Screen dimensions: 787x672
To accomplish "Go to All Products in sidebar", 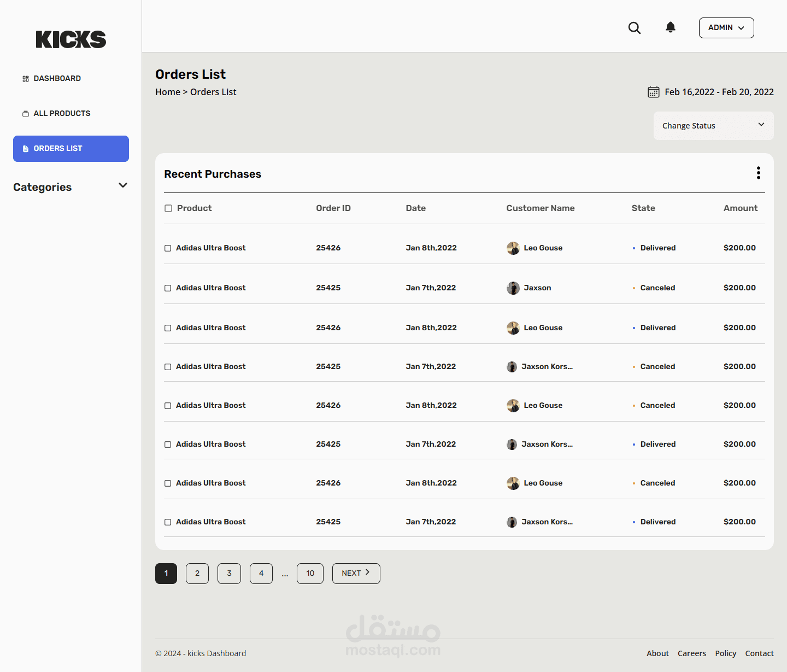I will (x=62, y=114).
